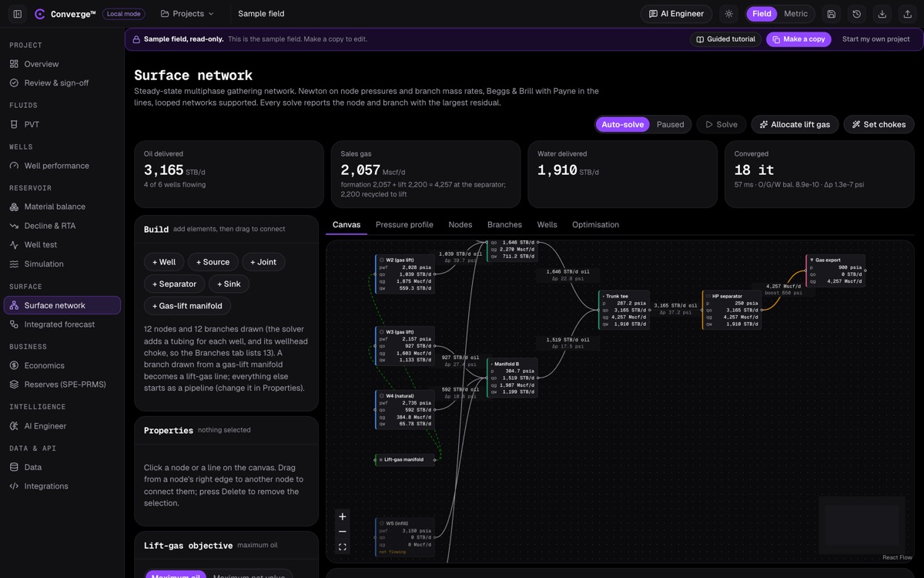This screenshot has height=578, width=924.
Task: Collapse the sidebar with the panel icon
Action: [18, 14]
